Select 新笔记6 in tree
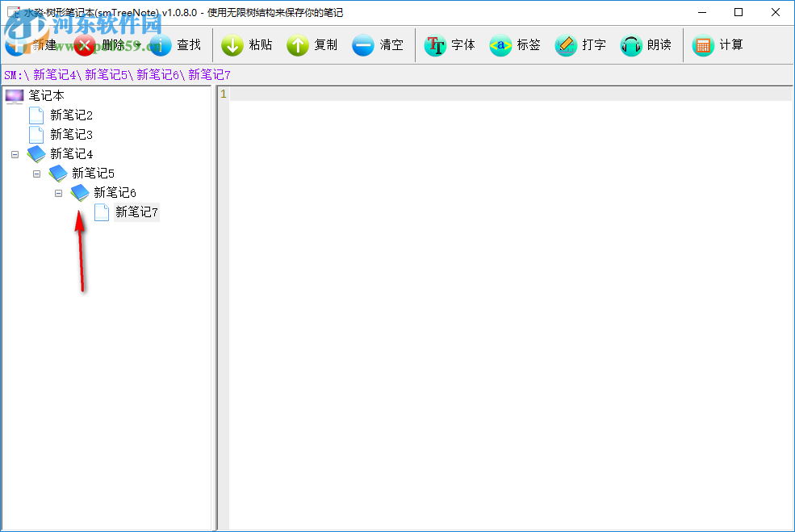The image size is (795, 532). pyautogui.click(x=115, y=193)
